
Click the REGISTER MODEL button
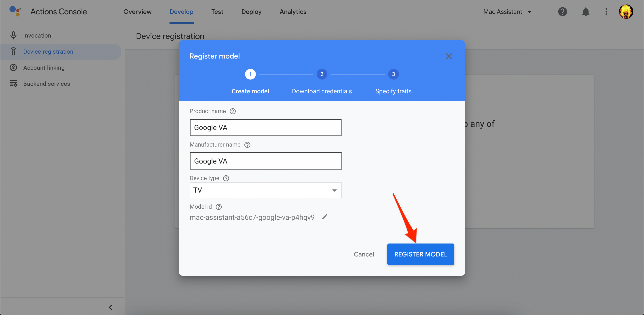(421, 254)
